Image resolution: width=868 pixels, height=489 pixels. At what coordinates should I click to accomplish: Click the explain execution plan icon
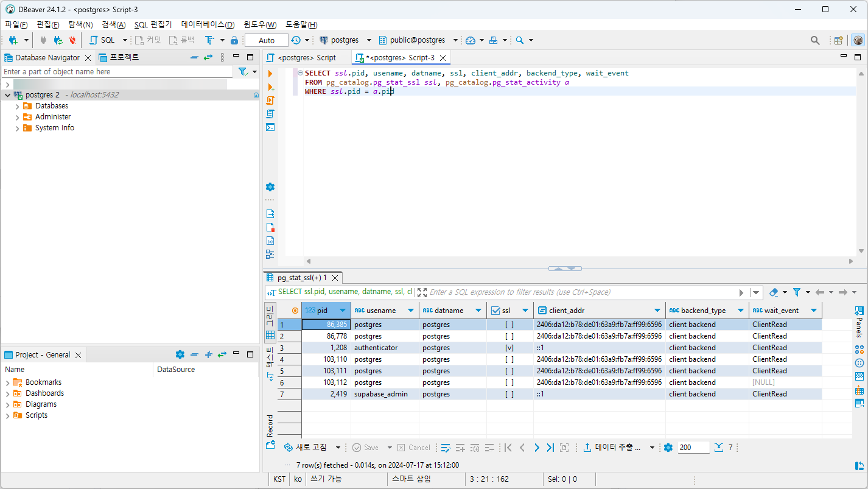(270, 113)
